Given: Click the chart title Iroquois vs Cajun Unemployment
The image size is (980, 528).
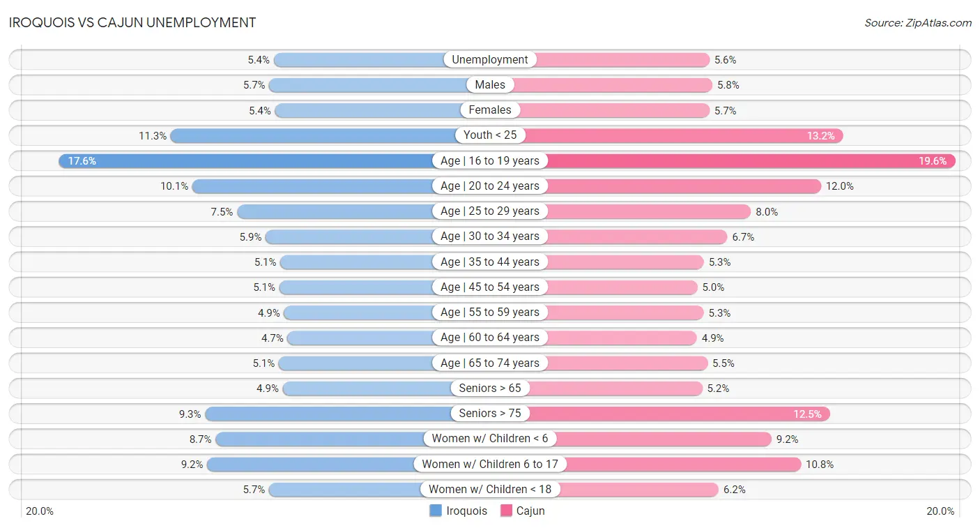Looking at the screenshot, I should pyautogui.click(x=132, y=22).
